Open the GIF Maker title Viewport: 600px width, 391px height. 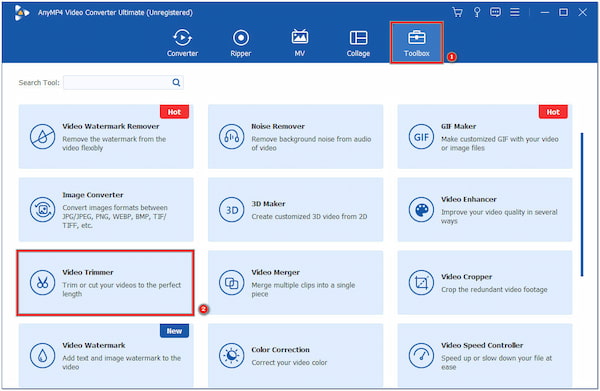(458, 126)
